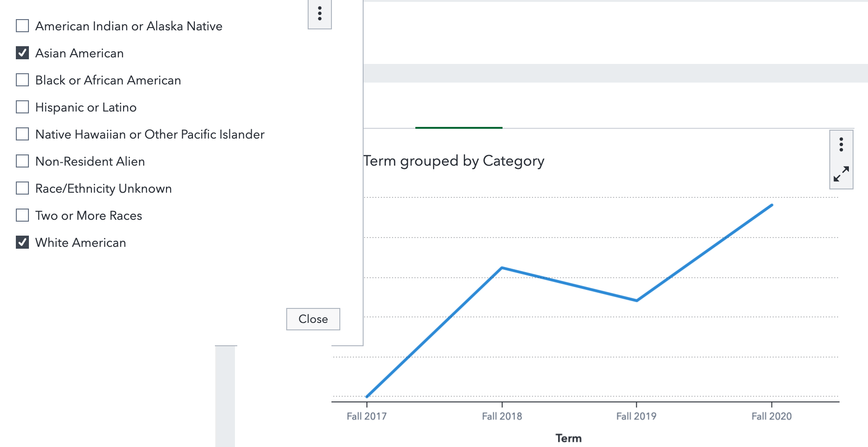Click the Fall 2020 line data point

[x=772, y=205]
